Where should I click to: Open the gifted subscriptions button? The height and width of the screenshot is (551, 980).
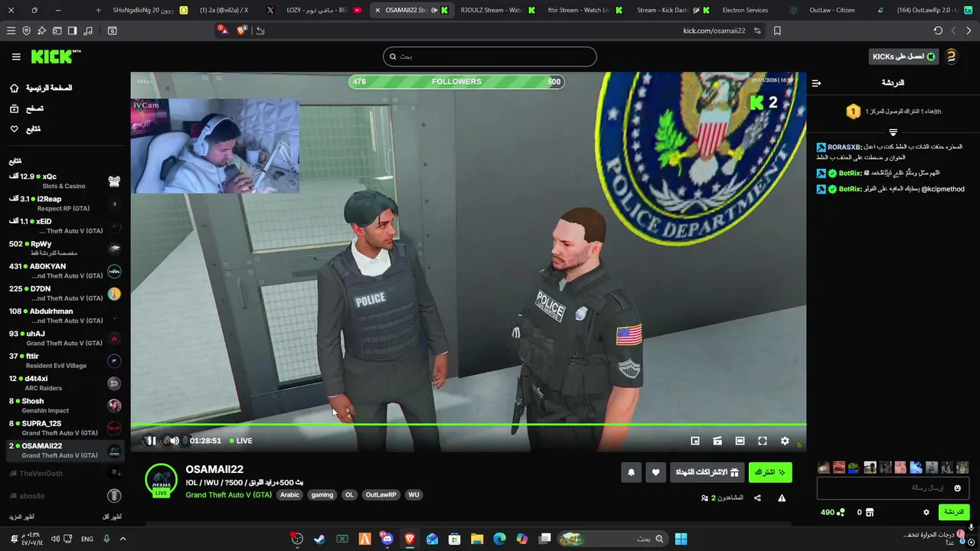[707, 472]
